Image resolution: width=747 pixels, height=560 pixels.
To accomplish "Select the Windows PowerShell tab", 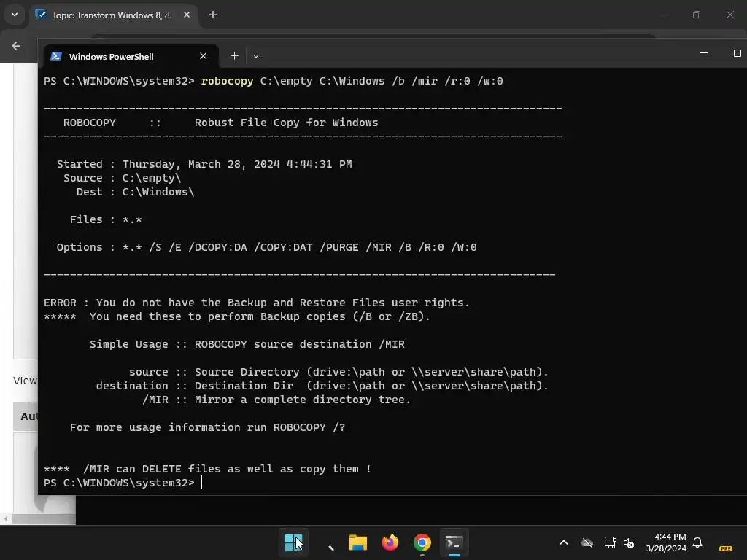I will 131,56.
